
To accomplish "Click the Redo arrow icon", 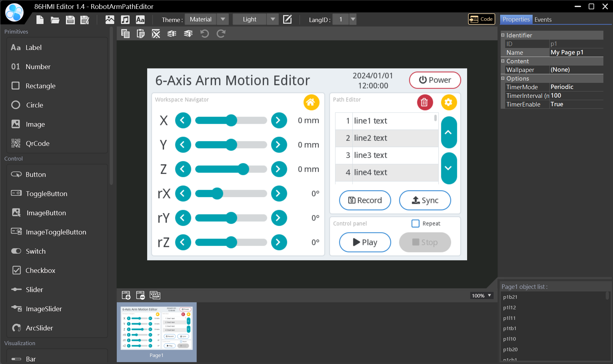I will tap(221, 34).
